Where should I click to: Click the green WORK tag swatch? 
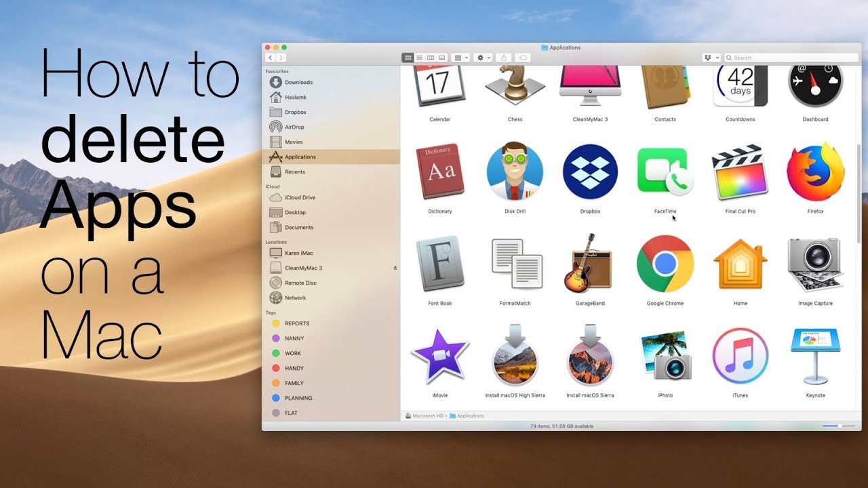[x=275, y=352]
